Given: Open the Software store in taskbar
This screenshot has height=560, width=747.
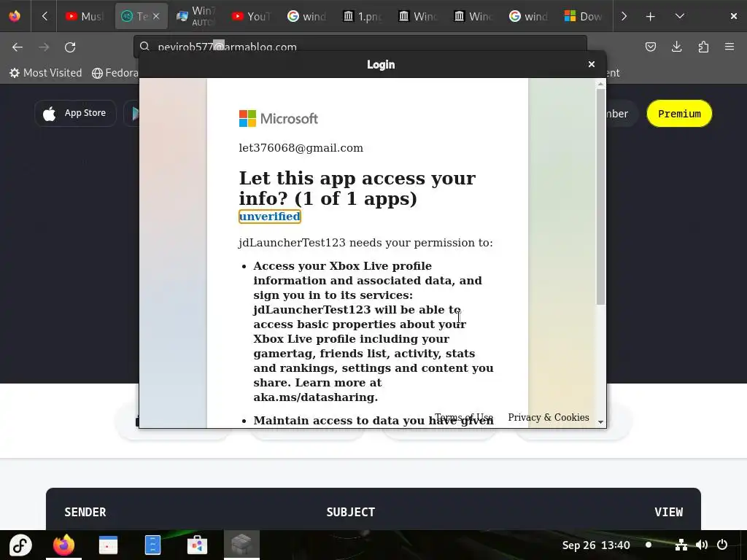Looking at the screenshot, I should pos(197,545).
